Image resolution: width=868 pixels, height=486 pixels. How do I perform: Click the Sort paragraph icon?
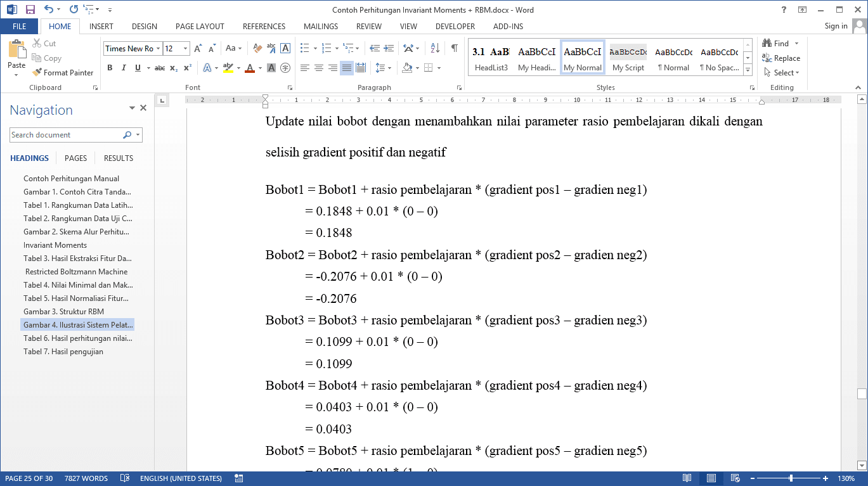pyautogui.click(x=435, y=48)
